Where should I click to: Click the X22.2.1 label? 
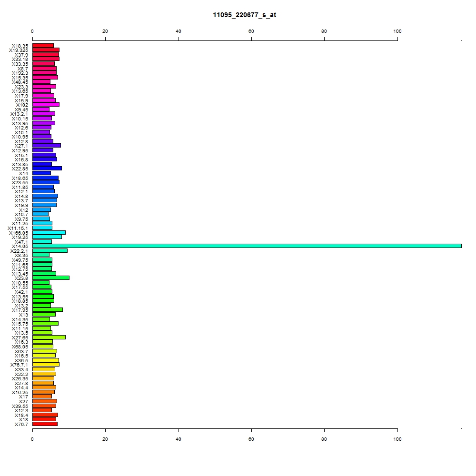19,251
